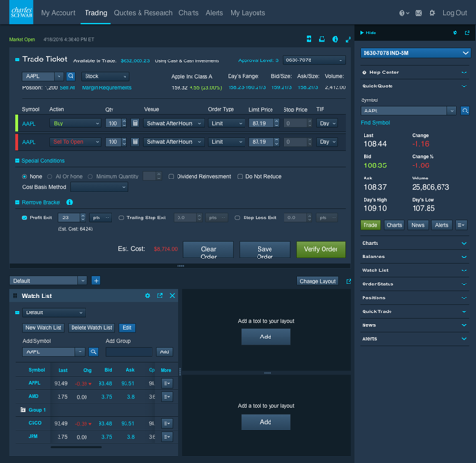Open More menu for AMD row

[167, 397]
